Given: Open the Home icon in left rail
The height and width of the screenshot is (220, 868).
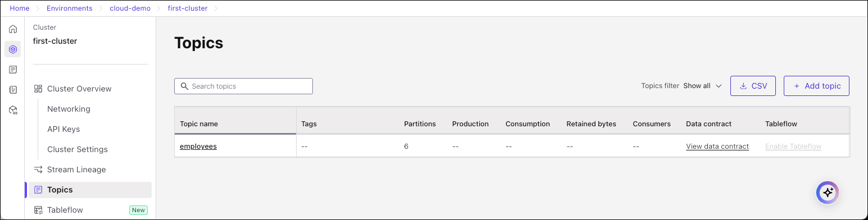Looking at the screenshot, I should point(13,29).
